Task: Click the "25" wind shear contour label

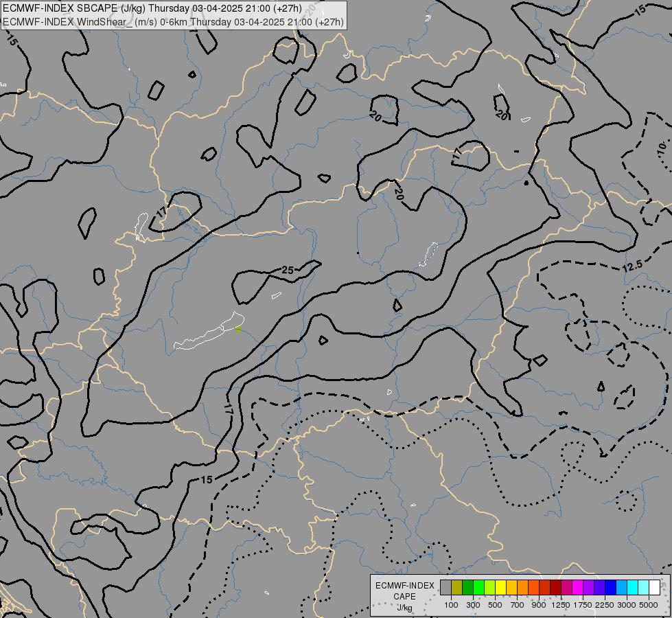Action: tap(288, 270)
